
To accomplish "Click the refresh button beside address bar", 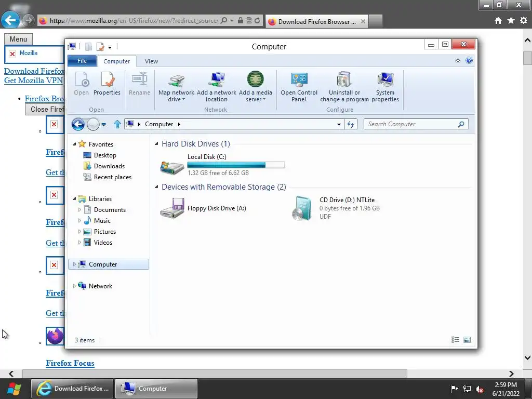I will [x=351, y=124].
